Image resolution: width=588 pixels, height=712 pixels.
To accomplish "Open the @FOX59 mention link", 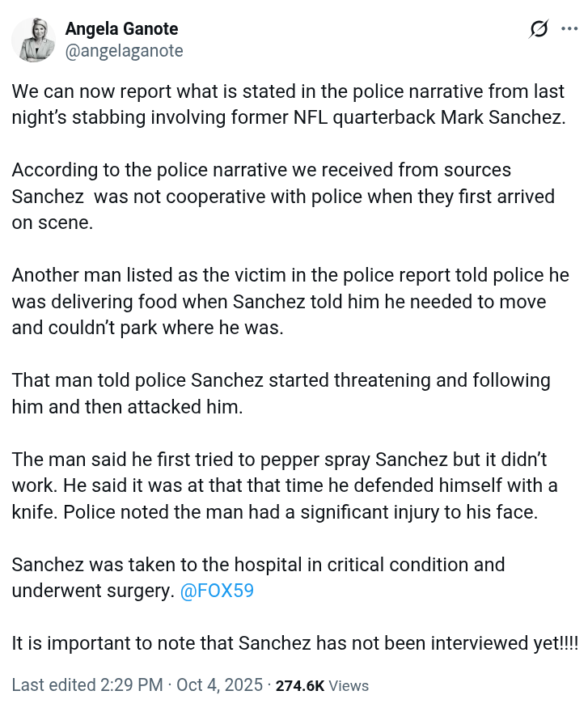I will tap(217, 591).
